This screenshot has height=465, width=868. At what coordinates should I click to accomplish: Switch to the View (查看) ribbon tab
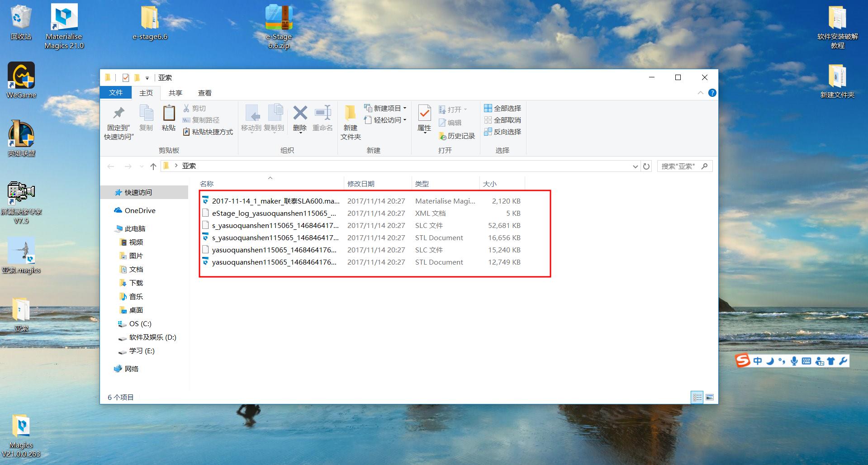coord(204,93)
